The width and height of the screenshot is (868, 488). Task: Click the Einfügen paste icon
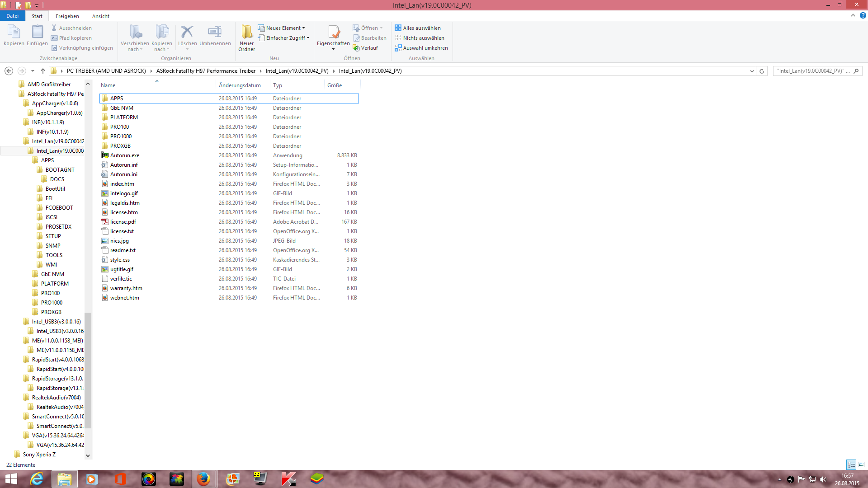click(x=37, y=33)
